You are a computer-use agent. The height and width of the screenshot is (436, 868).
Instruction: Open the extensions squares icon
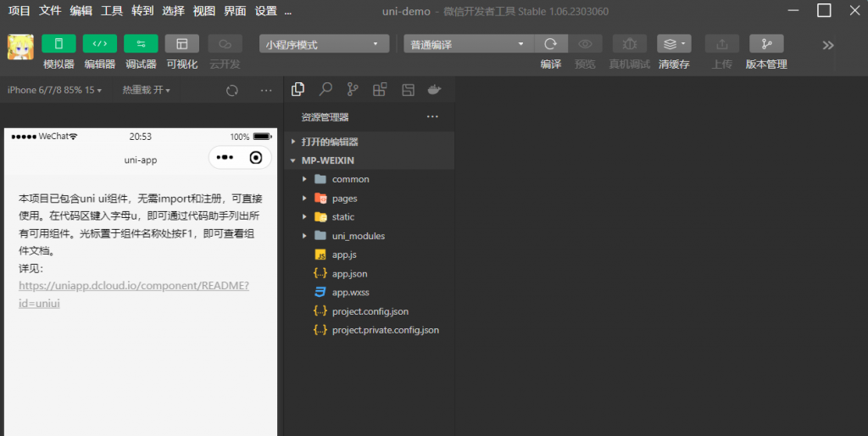click(380, 89)
